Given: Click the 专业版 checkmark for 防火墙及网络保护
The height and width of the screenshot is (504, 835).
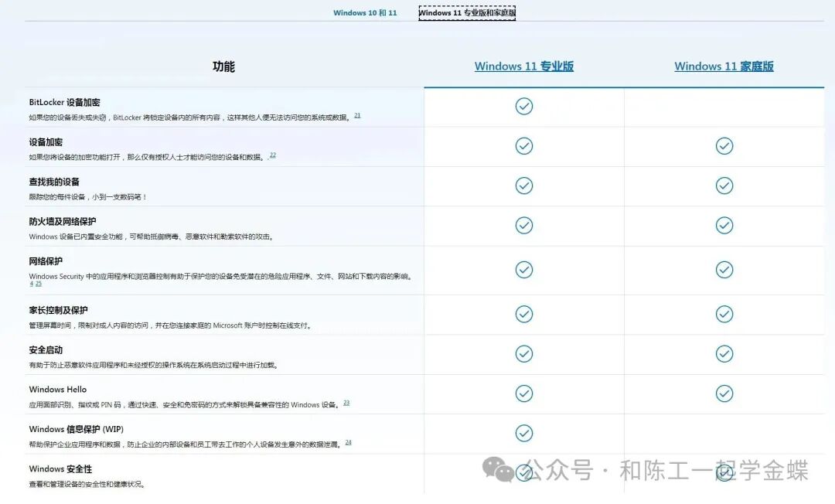Looking at the screenshot, I should pos(524,225).
